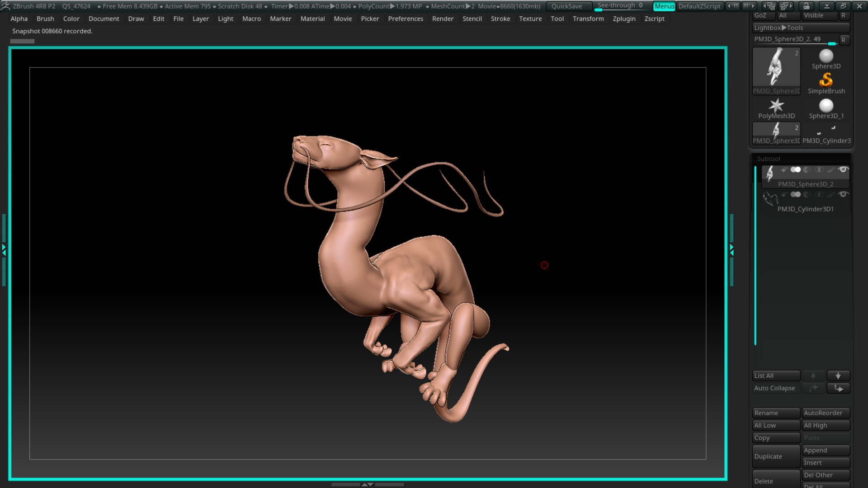Adjust the PM3D_Sphere3D_2 tool item slider
The image size is (868, 488).
795,40
